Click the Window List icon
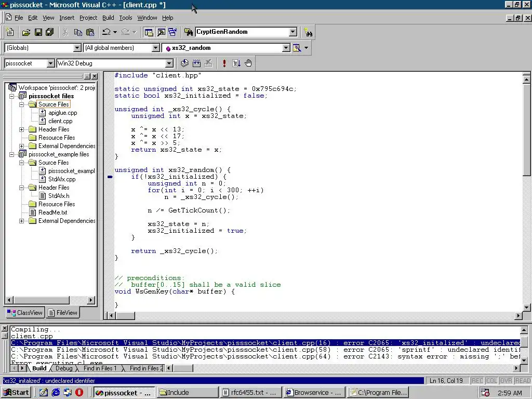This screenshot has height=399, width=532. (172, 32)
